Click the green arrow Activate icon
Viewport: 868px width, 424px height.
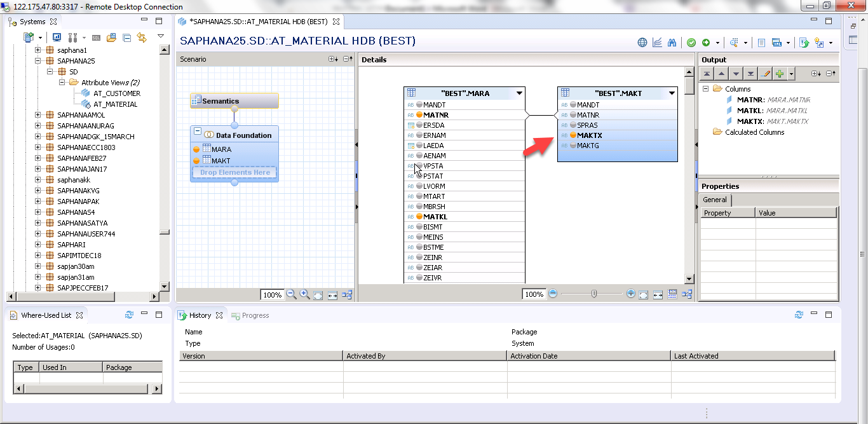click(x=706, y=43)
